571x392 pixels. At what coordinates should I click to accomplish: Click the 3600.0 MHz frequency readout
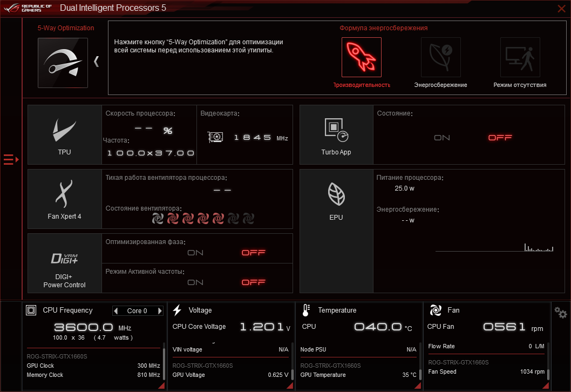coord(92,327)
